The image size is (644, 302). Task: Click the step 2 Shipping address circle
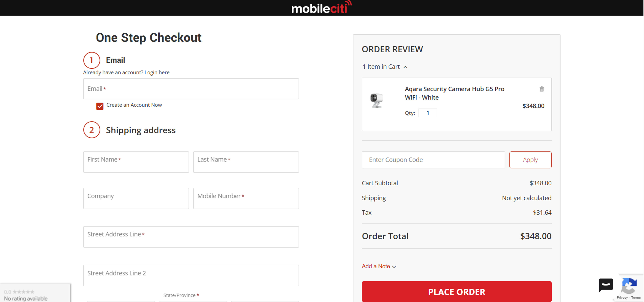click(92, 130)
